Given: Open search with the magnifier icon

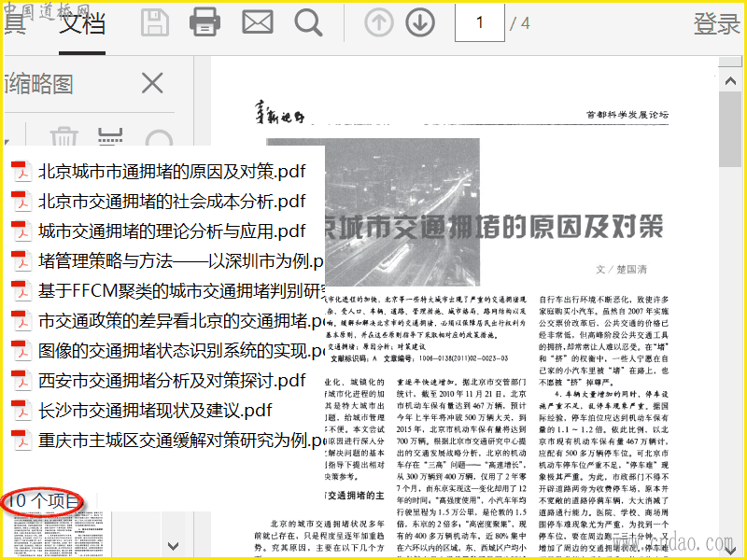Looking at the screenshot, I should click(308, 22).
